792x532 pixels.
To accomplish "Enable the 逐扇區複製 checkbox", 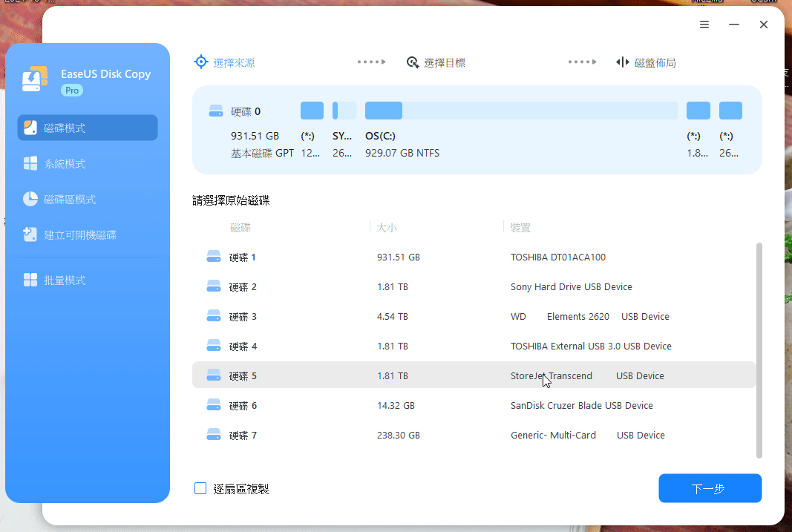I will tap(200, 488).
